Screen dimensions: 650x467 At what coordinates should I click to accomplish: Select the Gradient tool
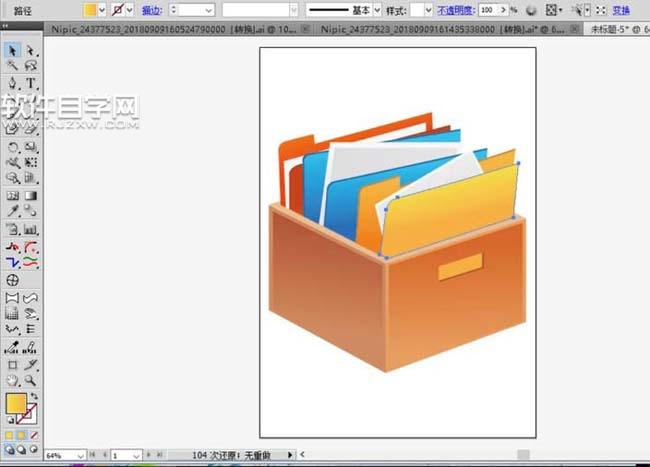(31, 196)
